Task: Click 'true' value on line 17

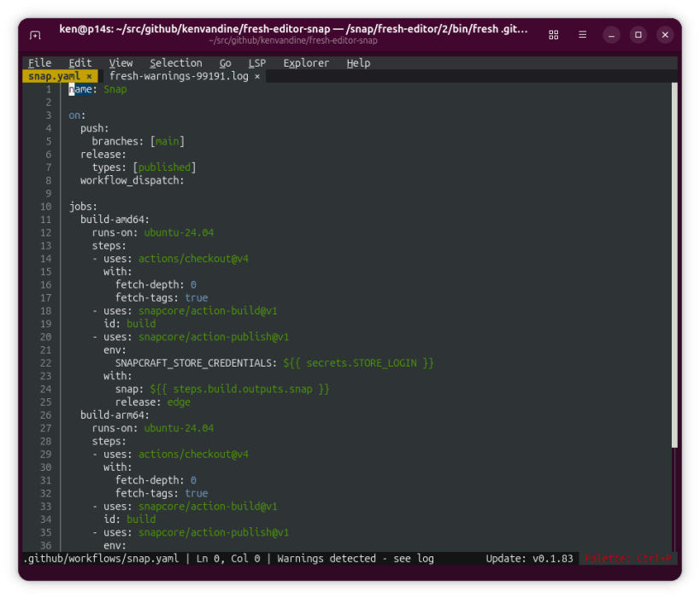Action: (x=197, y=297)
